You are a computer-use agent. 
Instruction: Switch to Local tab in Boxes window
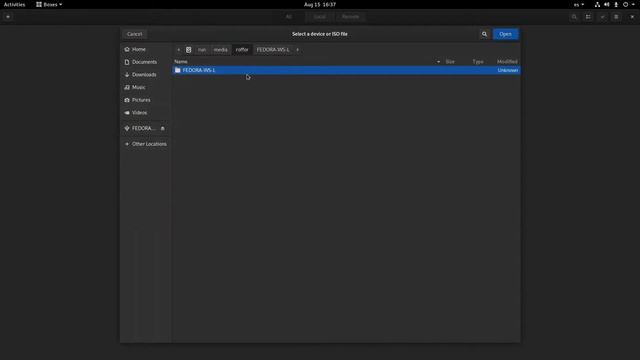pos(320,17)
